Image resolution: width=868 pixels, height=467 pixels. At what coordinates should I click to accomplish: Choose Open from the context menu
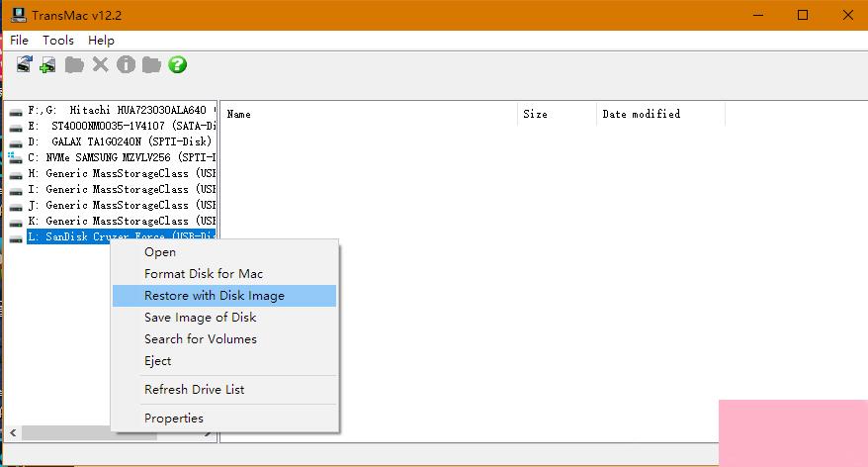[x=224, y=252]
